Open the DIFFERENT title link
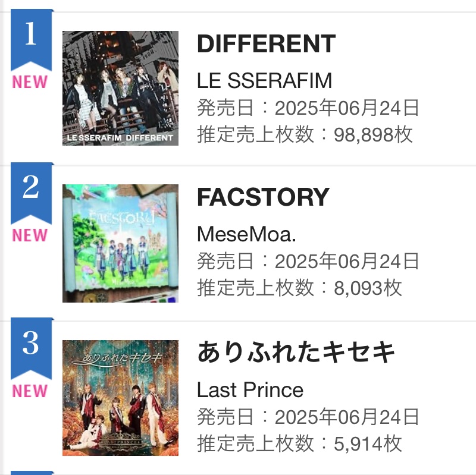 coord(266,43)
